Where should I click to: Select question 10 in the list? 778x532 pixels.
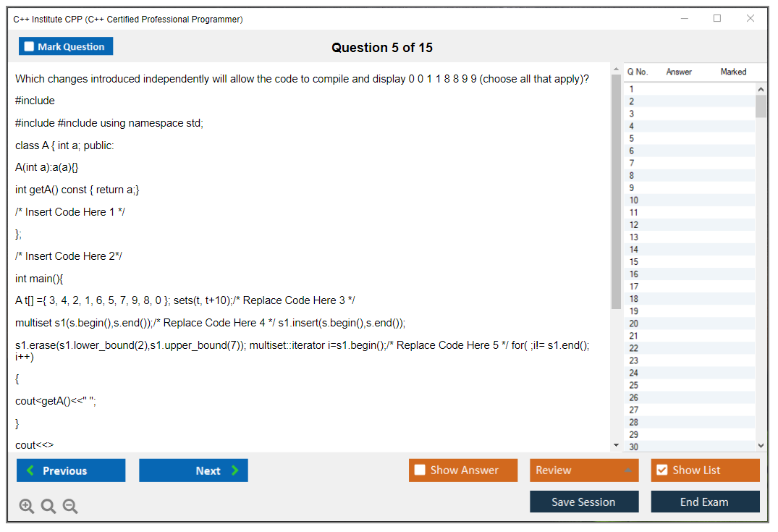[x=634, y=200]
